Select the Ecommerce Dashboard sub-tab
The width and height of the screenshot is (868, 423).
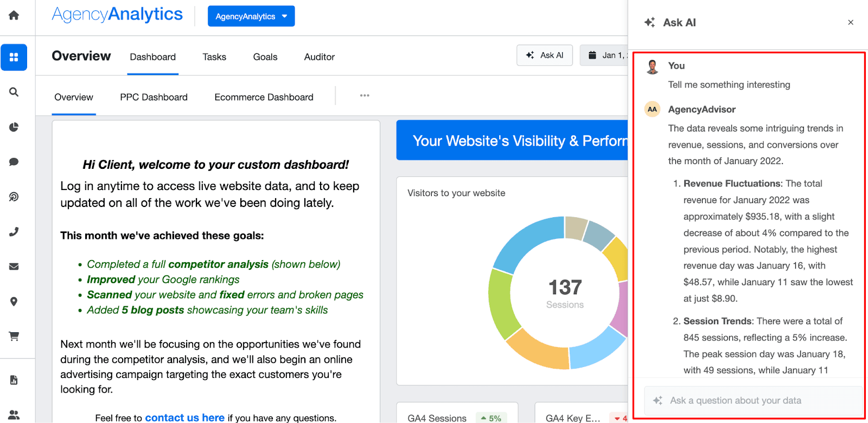tap(264, 97)
